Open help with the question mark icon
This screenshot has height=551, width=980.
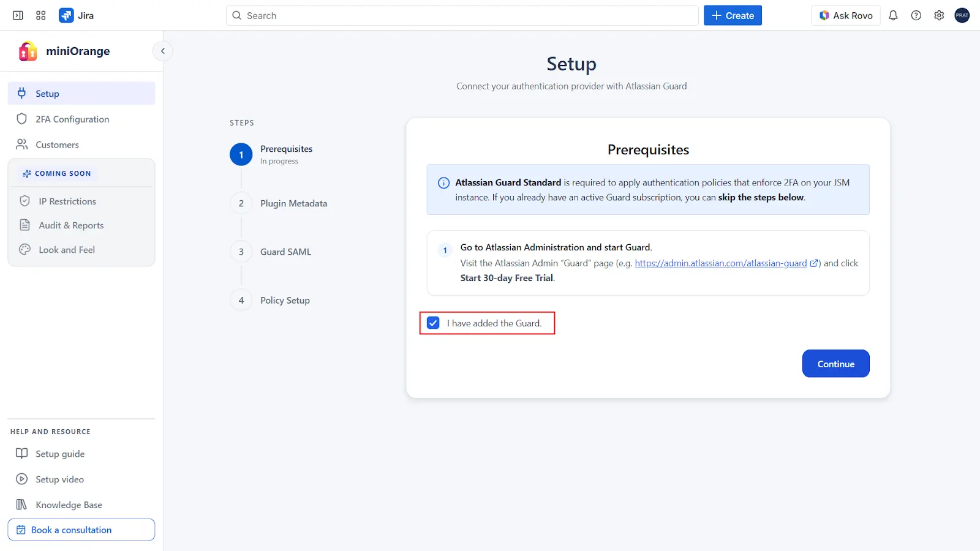click(916, 15)
